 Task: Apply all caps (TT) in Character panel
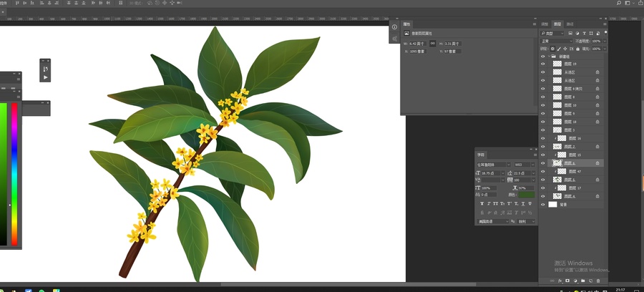click(x=496, y=204)
